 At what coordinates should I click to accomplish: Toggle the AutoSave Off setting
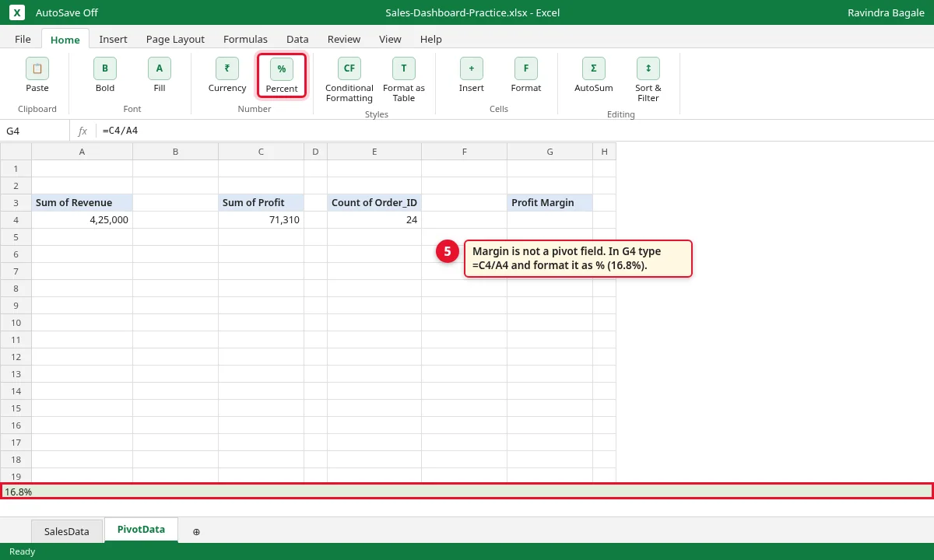67,12
